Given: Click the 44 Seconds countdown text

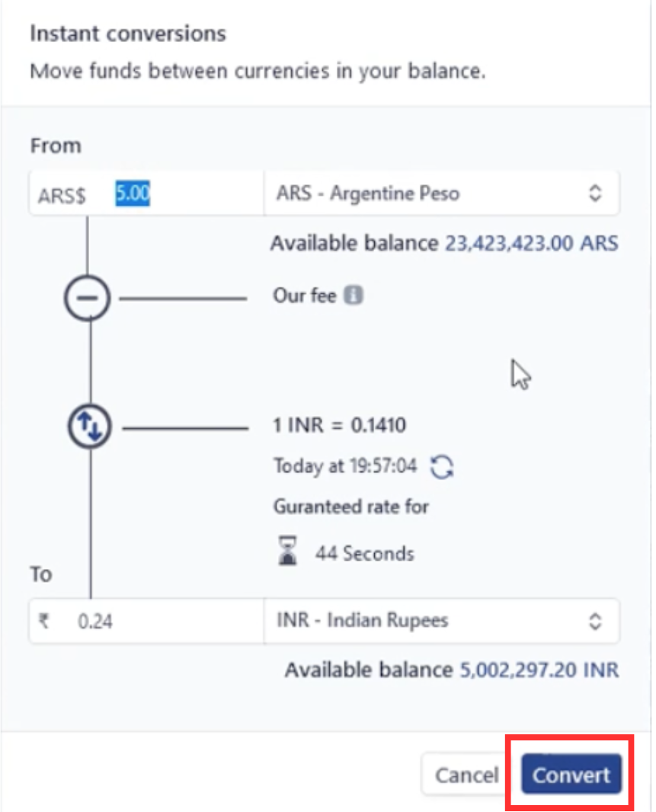Looking at the screenshot, I should point(364,553).
